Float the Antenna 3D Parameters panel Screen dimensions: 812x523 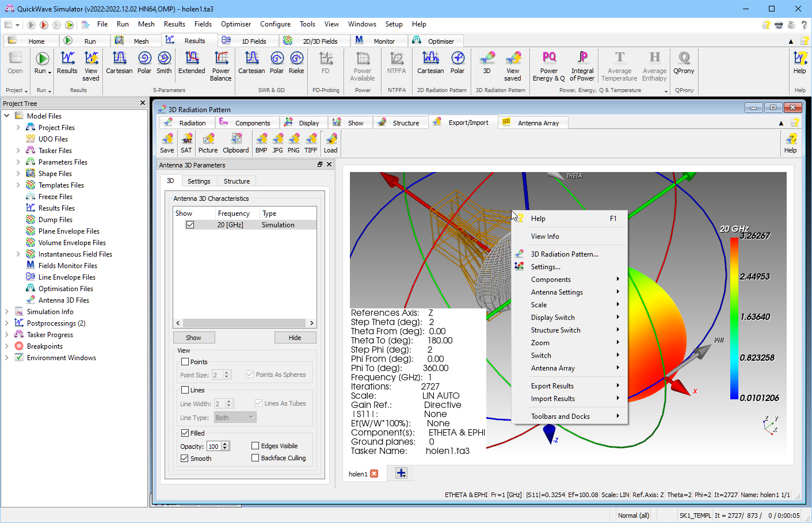coord(320,165)
